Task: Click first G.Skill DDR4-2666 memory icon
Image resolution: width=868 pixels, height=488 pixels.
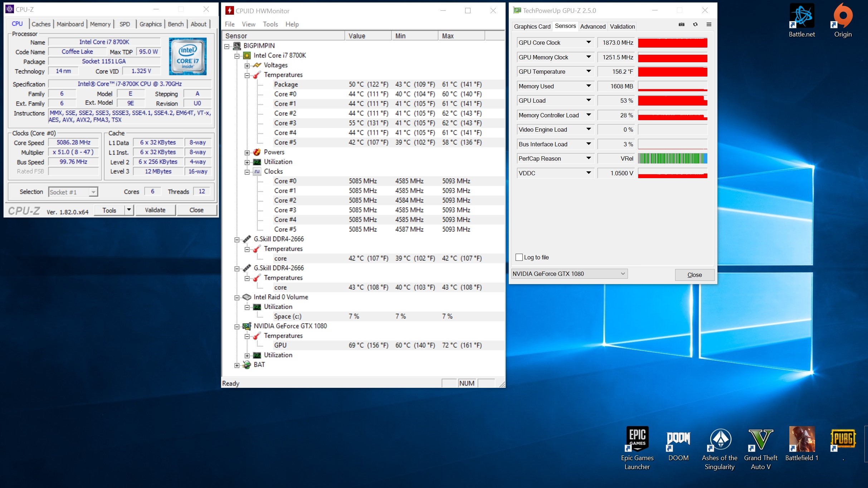Action: pyautogui.click(x=247, y=239)
